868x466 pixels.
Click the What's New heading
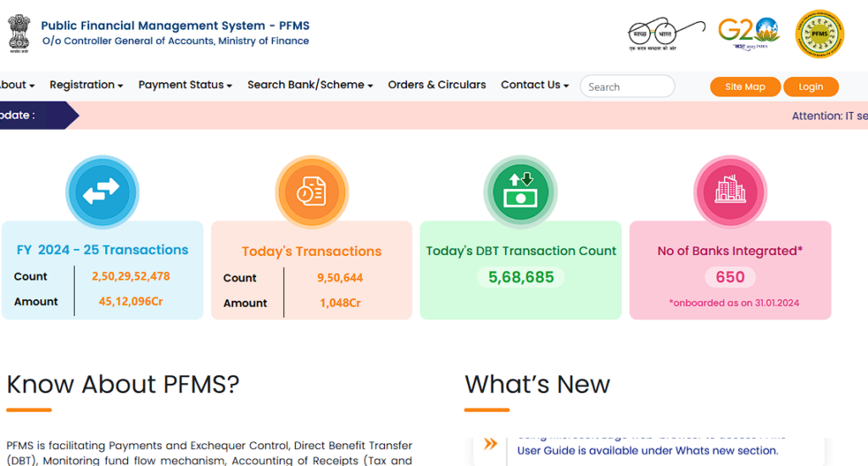pyautogui.click(x=537, y=384)
